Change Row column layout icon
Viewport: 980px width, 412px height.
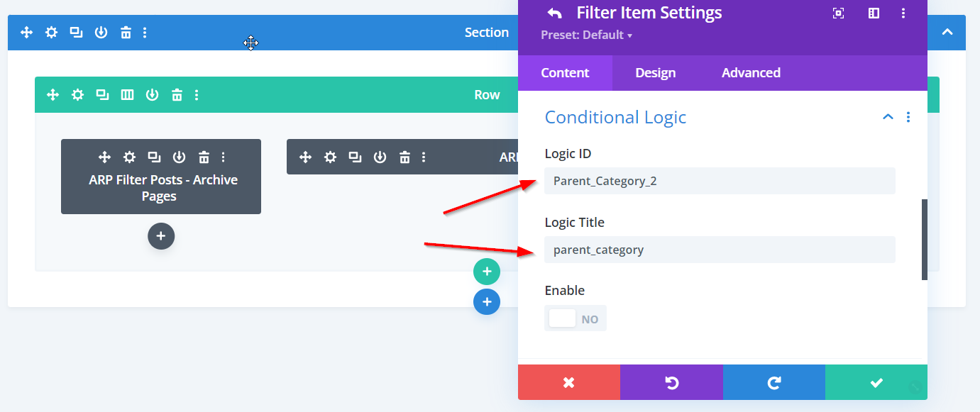pos(127,95)
